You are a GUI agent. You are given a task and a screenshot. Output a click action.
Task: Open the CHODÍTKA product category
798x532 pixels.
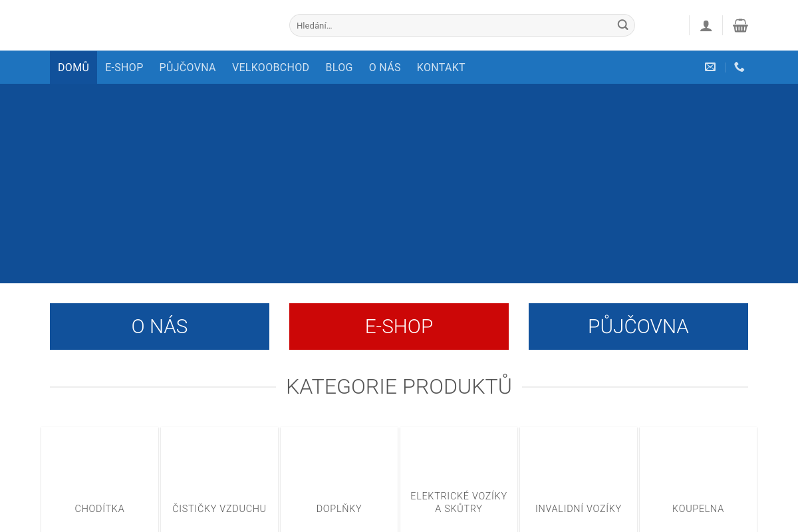coord(100,509)
